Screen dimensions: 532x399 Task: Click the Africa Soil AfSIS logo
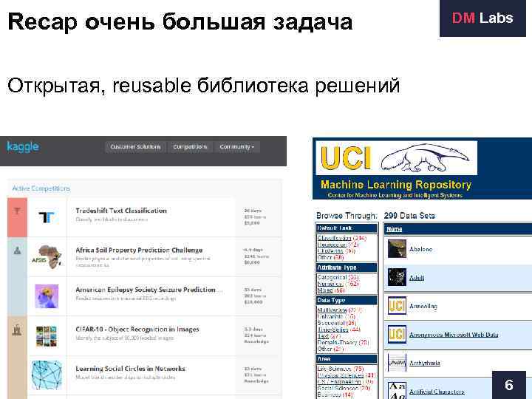[x=47, y=257]
